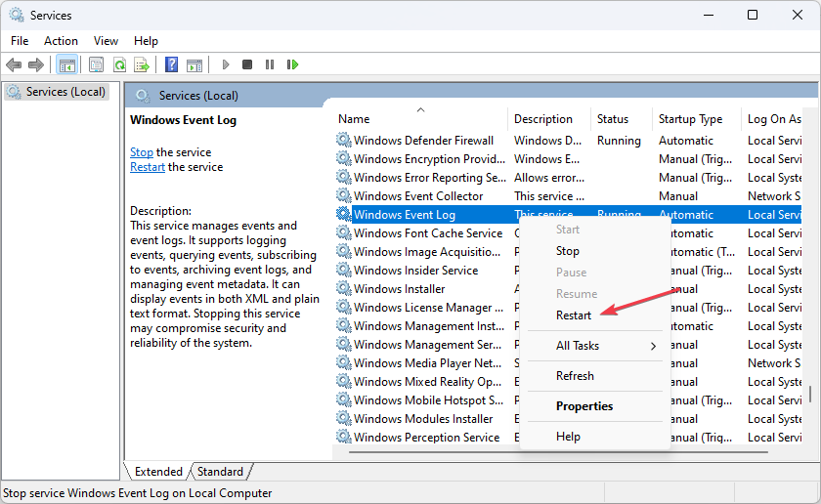Click the Forward arrow toolbar icon

[x=35, y=64]
